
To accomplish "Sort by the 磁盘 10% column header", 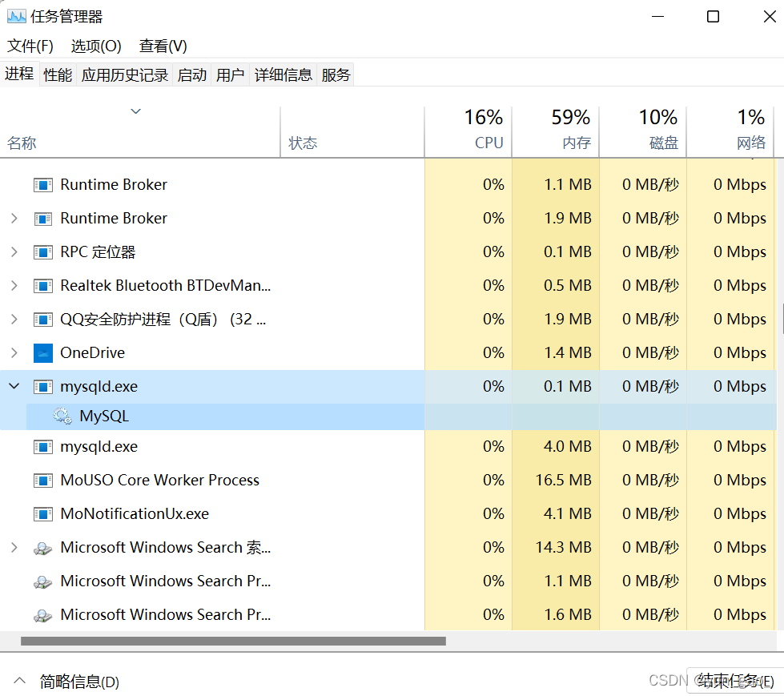I will point(643,132).
